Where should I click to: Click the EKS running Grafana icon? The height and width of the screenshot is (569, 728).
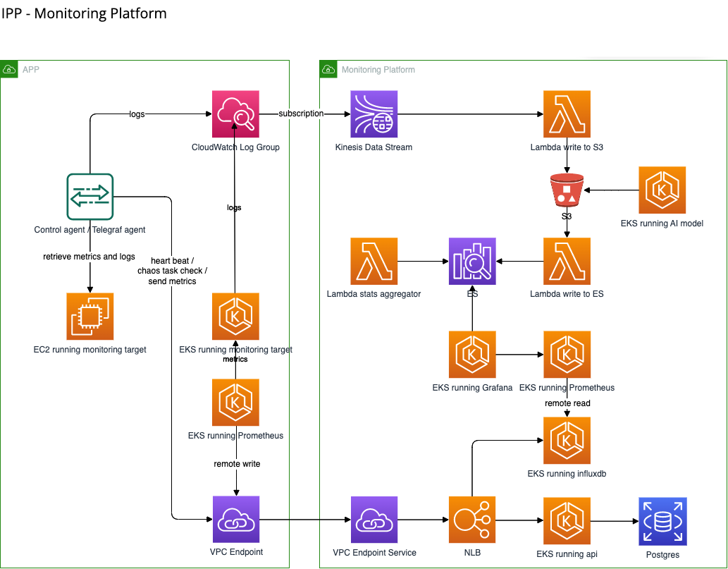[x=472, y=355]
